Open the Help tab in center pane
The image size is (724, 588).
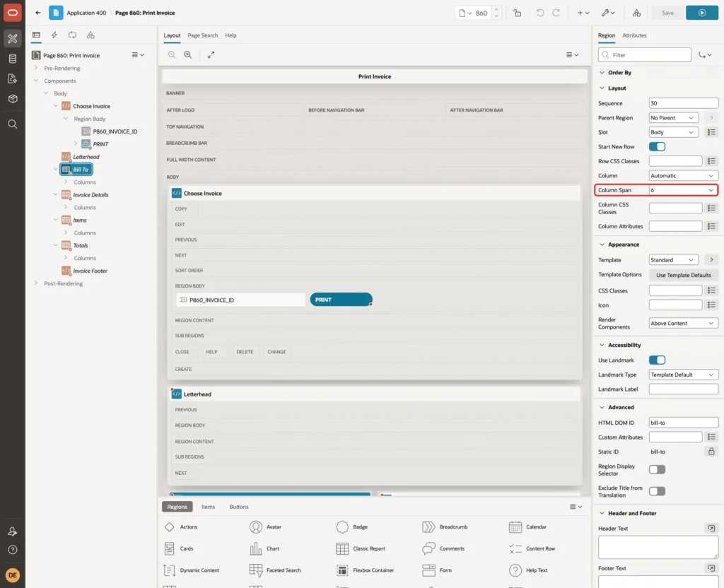[231, 35]
